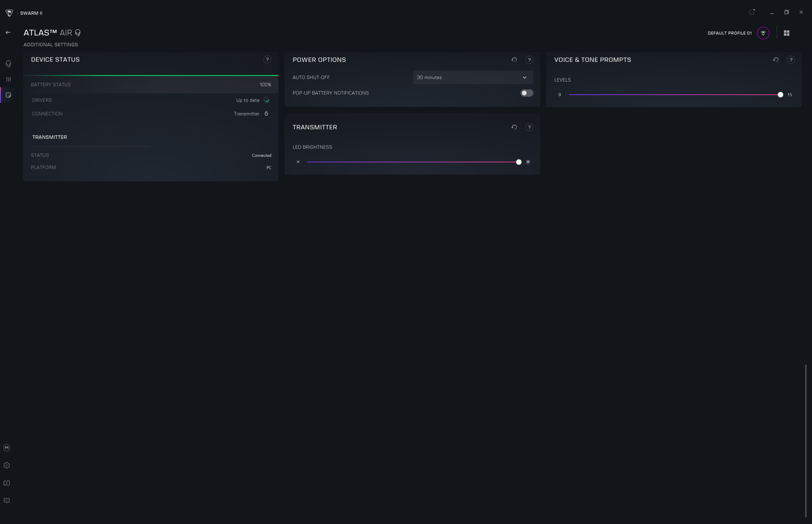
Task: Open the settings gear in sidebar
Action: (x=7, y=466)
